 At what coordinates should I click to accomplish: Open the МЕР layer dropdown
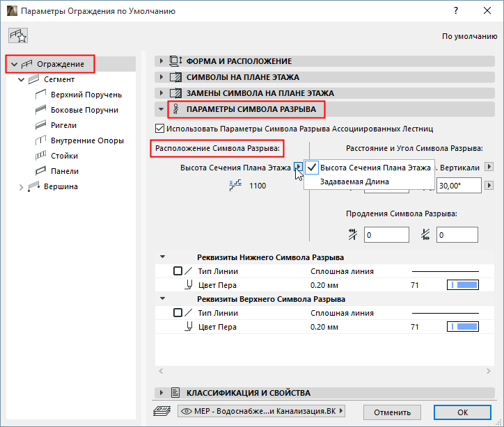tap(261, 411)
